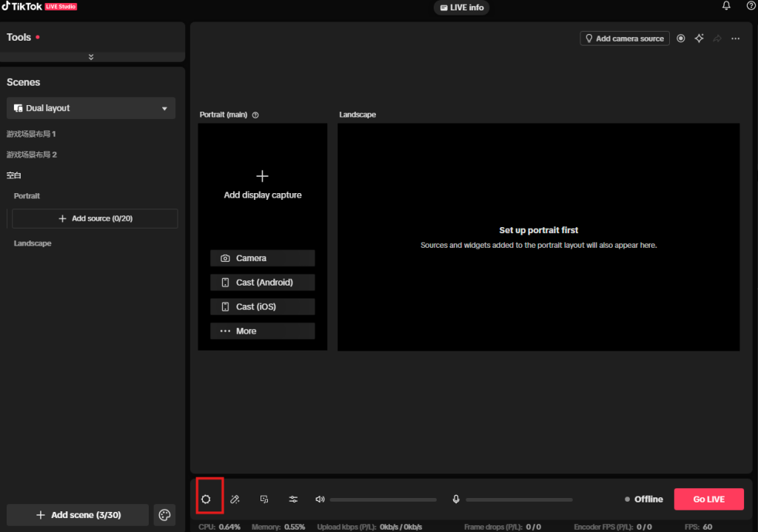Expand the Tools panel chevron
This screenshot has height=532, width=758.
tap(91, 57)
